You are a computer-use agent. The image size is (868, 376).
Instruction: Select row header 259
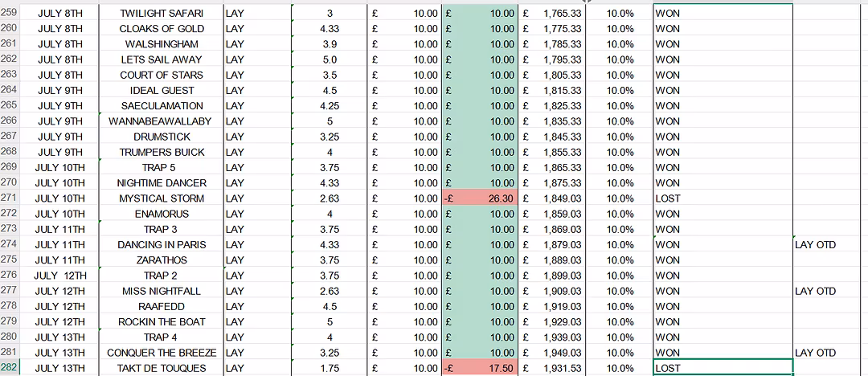[x=10, y=14]
